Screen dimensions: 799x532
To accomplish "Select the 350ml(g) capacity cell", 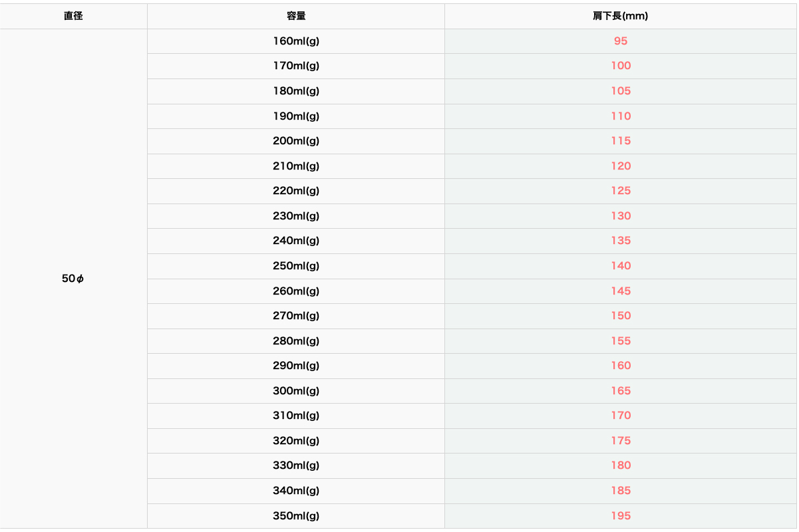I will (x=296, y=516).
